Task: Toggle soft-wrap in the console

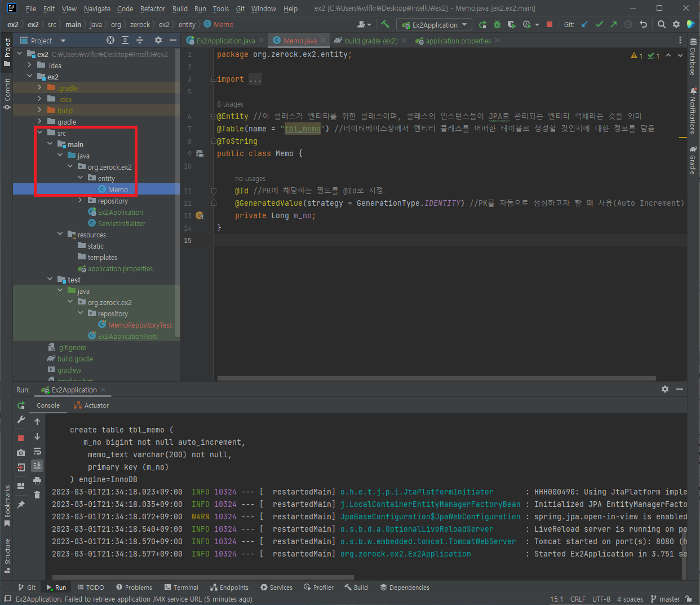Action: [x=37, y=451]
